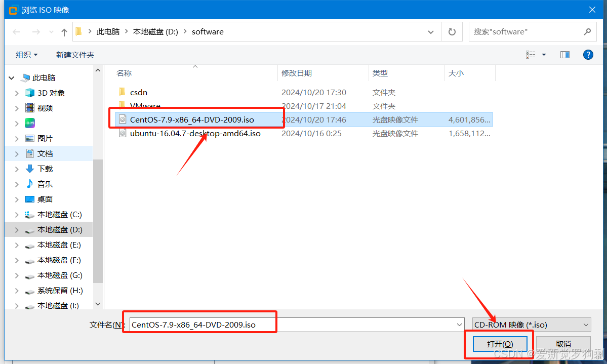This screenshot has width=607, height=364.
Task: Expand 系统保留 (H:) tree arrow
Action: coord(17,291)
